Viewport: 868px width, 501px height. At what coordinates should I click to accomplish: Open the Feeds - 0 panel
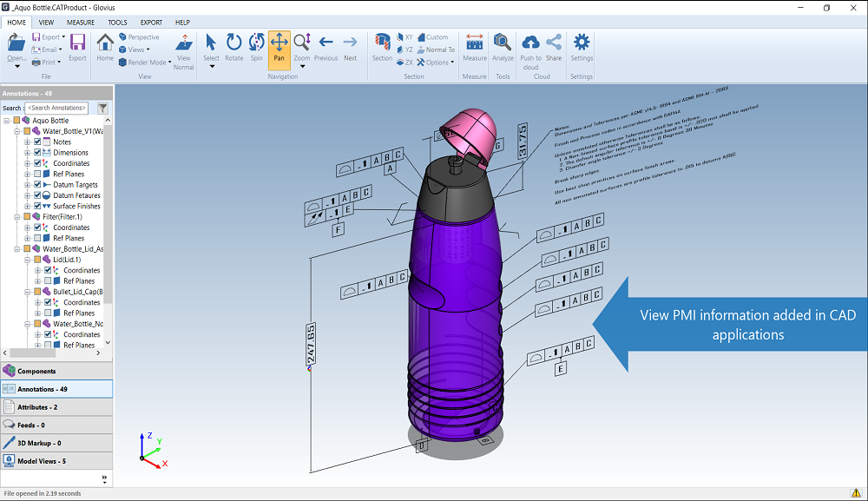56,425
